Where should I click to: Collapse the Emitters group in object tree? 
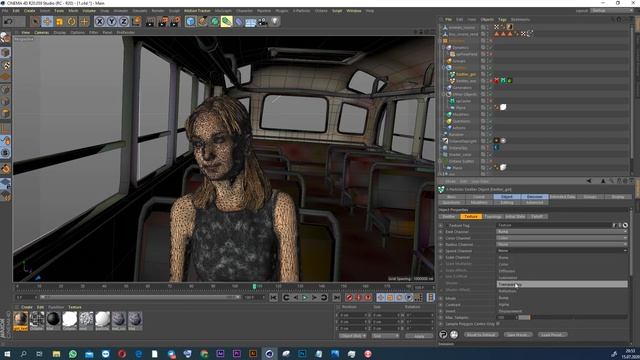click(x=444, y=68)
